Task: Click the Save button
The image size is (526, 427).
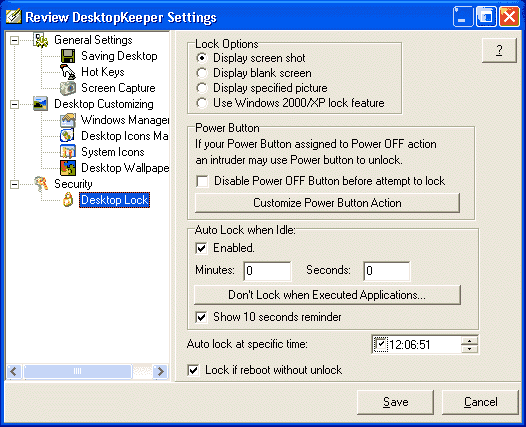Action: pos(396,402)
